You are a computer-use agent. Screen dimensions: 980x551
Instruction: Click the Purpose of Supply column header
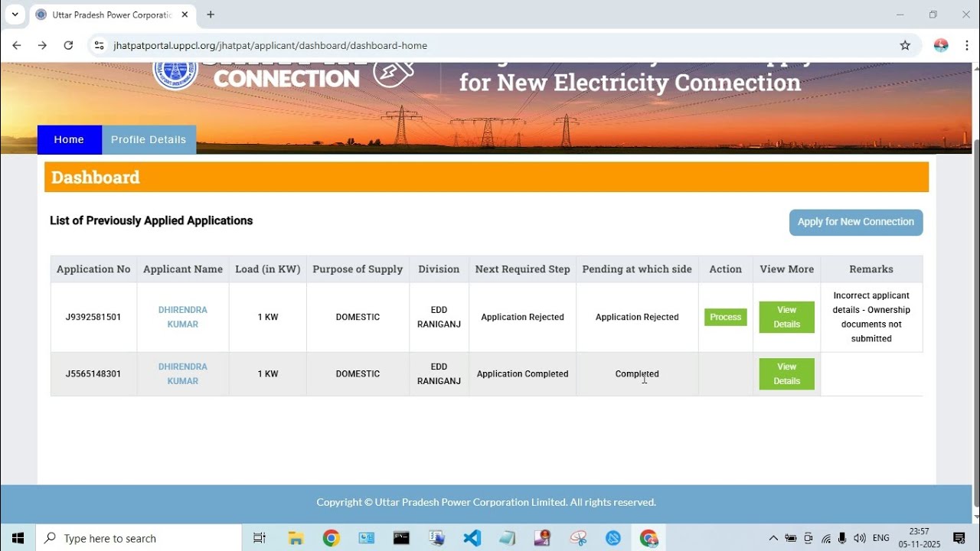(x=358, y=269)
